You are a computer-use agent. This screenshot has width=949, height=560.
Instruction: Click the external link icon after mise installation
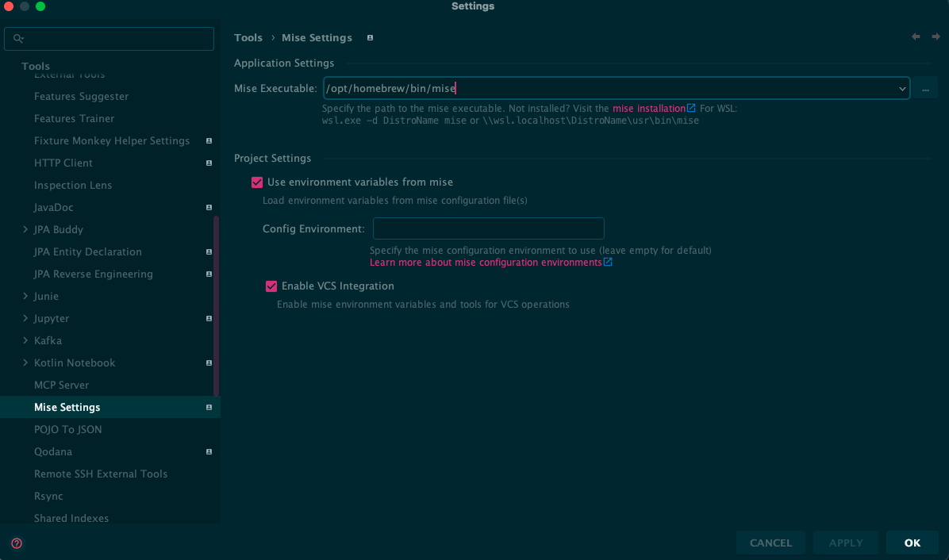point(691,109)
